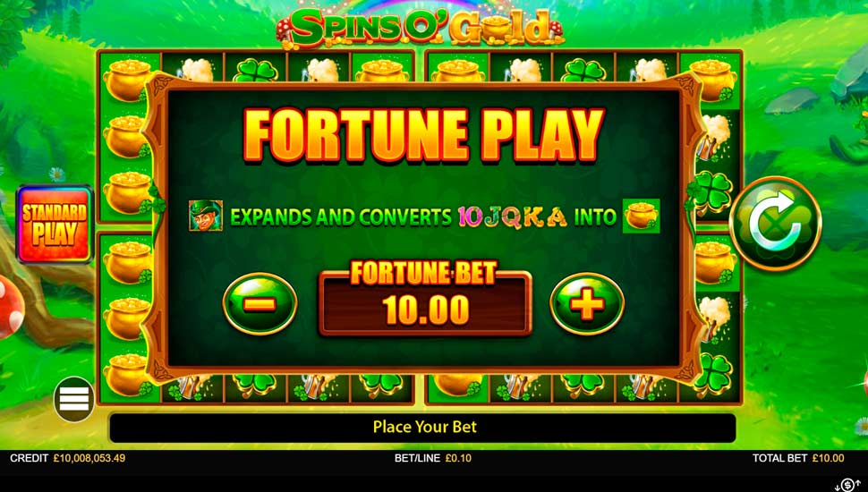Click the 10JQKA card symbols text
Viewport: 868px width, 492px height.
pyautogui.click(x=513, y=217)
